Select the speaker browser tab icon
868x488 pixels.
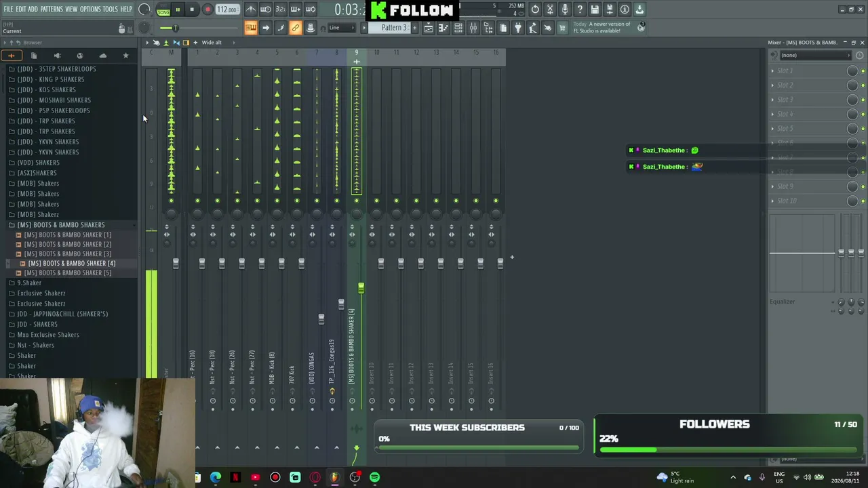pos(57,56)
